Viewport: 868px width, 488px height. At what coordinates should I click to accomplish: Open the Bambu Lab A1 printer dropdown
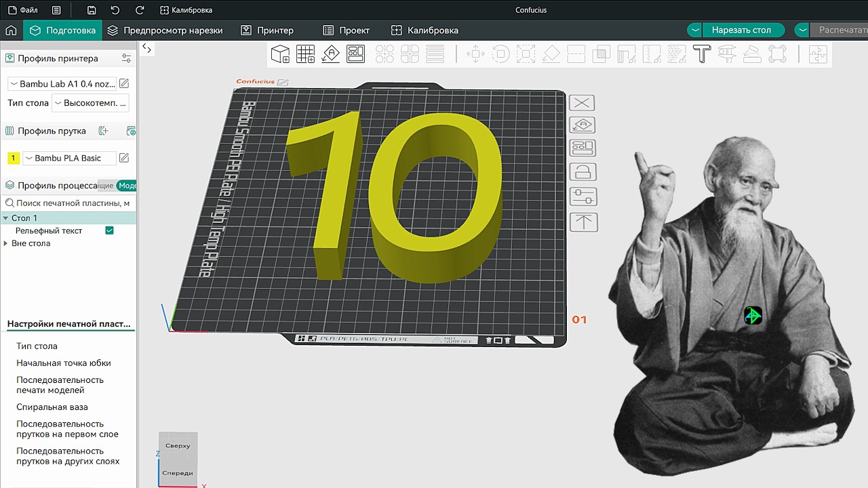tap(62, 84)
